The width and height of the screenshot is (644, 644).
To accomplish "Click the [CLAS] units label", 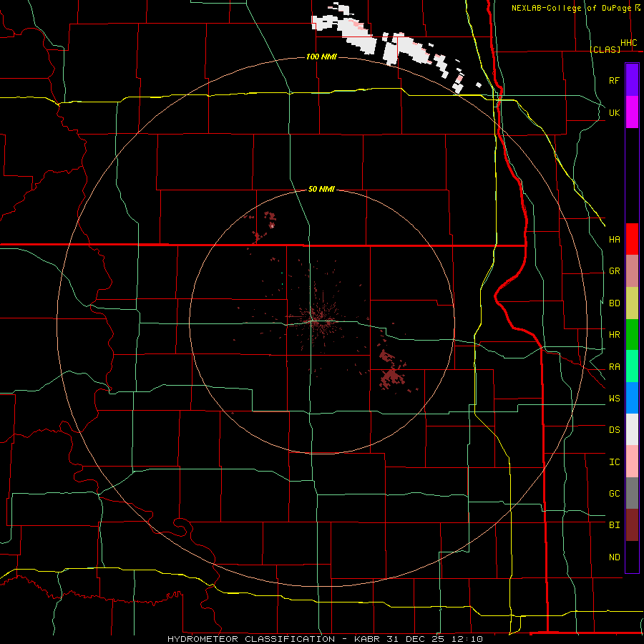I will (x=605, y=49).
